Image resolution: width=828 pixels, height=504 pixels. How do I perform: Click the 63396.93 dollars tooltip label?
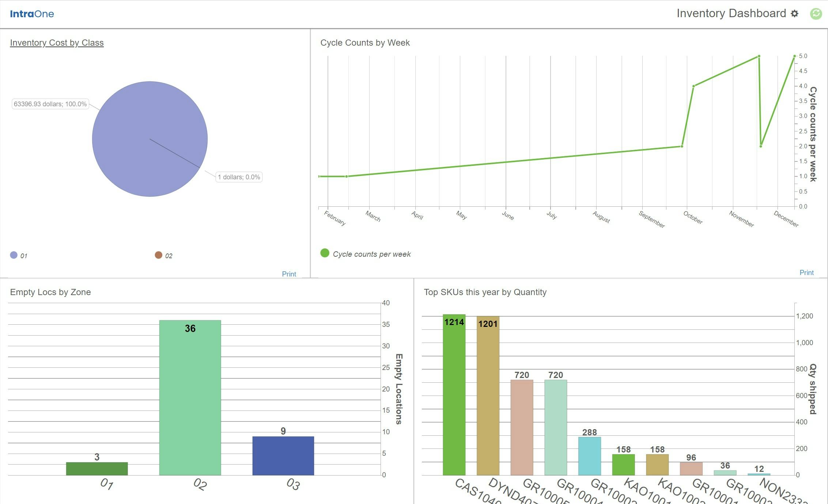tap(50, 104)
